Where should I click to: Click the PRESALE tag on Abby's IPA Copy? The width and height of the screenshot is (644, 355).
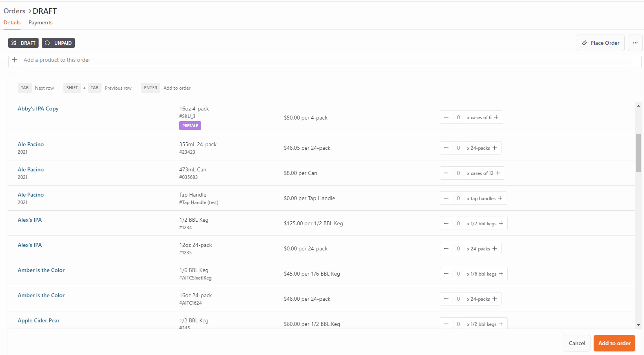click(x=190, y=125)
